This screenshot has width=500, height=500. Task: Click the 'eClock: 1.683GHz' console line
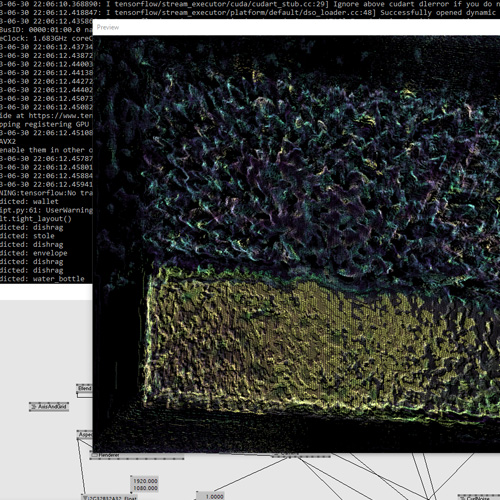pos(46,38)
